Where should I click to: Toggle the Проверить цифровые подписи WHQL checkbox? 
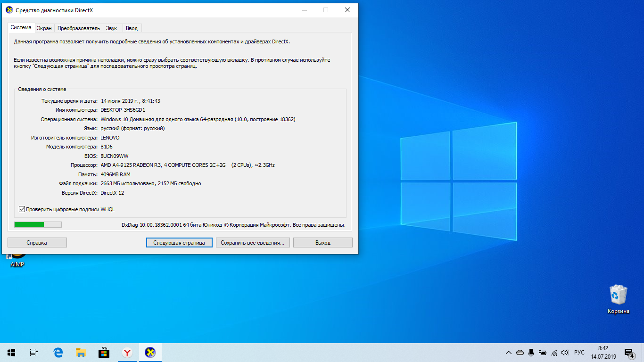click(22, 209)
